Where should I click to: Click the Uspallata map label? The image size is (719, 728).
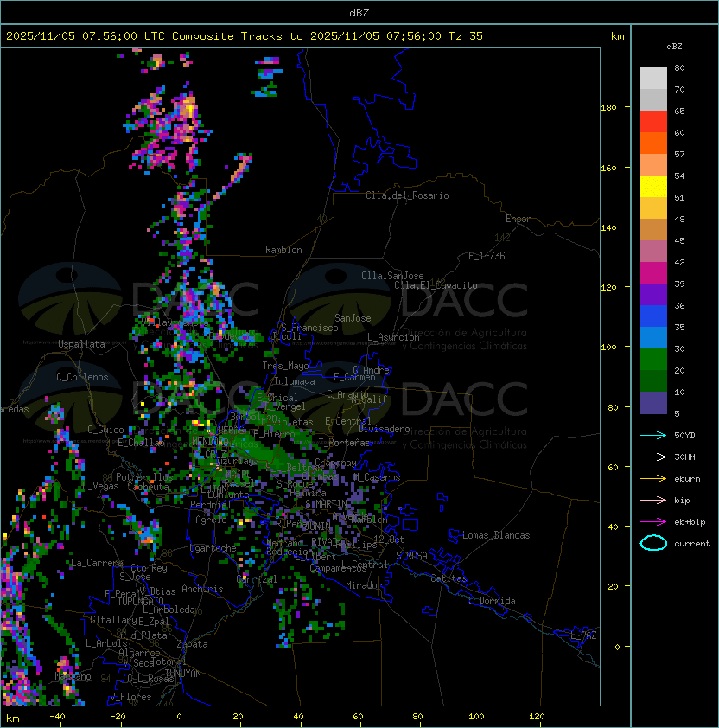pos(81,344)
